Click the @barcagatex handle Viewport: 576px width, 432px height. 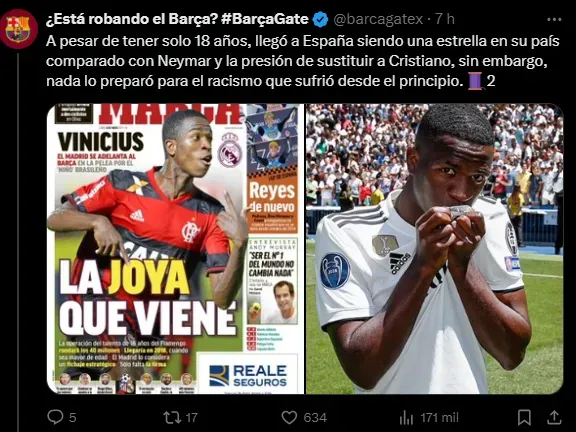(378, 19)
